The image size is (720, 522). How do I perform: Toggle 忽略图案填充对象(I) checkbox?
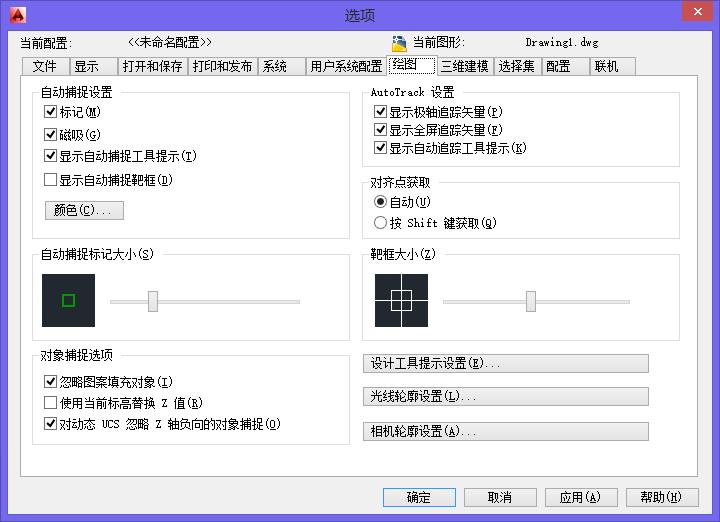click(50, 382)
